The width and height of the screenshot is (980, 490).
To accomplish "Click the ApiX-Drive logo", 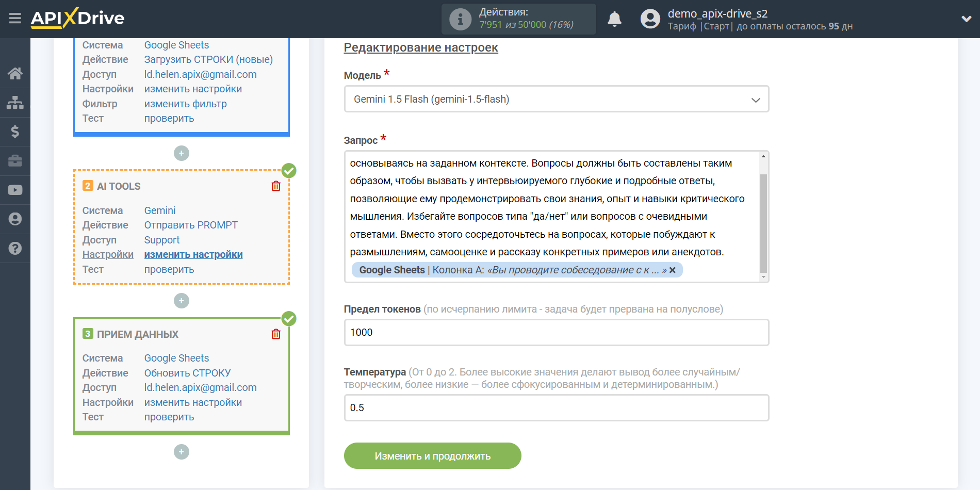I will coord(77,18).
